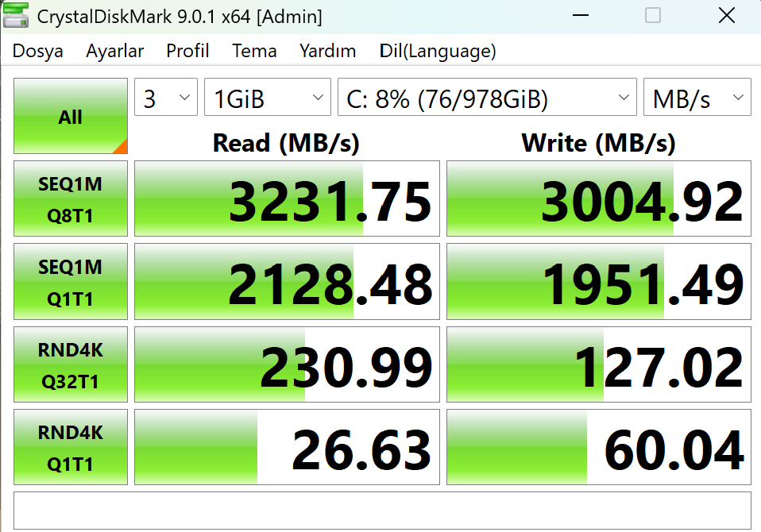Open the Tema menu
This screenshot has width=761, height=532.
pos(254,51)
